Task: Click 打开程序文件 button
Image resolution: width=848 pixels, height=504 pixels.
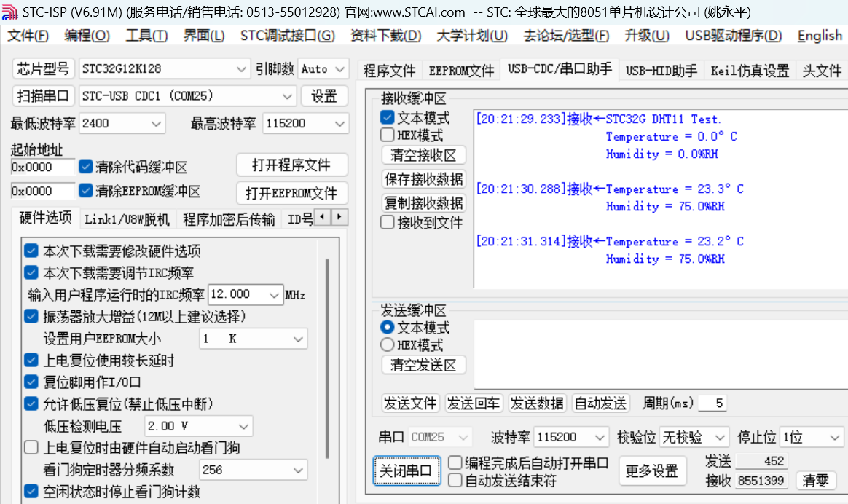Action: click(291, 165)
